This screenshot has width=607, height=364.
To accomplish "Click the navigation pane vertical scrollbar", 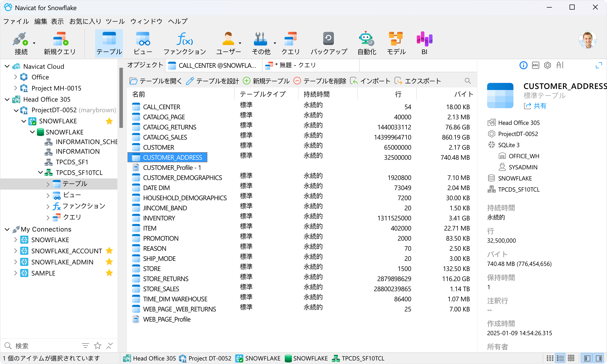I will 121,98.
